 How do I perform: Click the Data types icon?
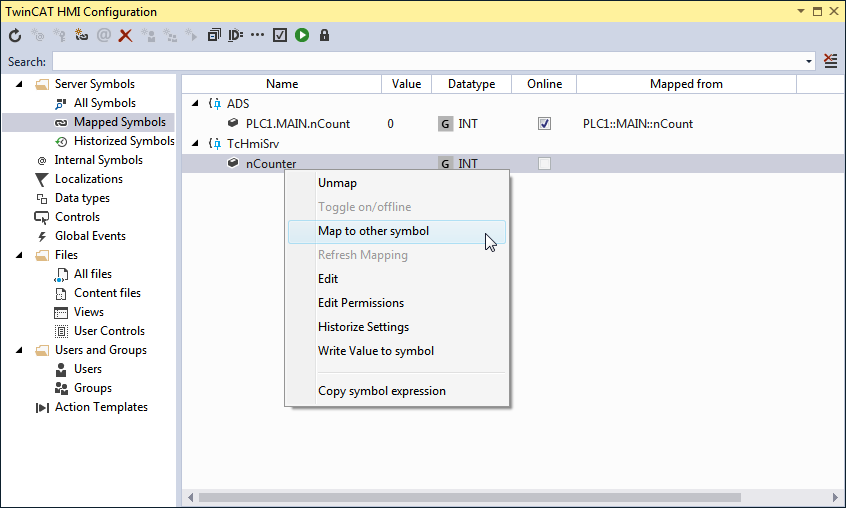[42, 198]
